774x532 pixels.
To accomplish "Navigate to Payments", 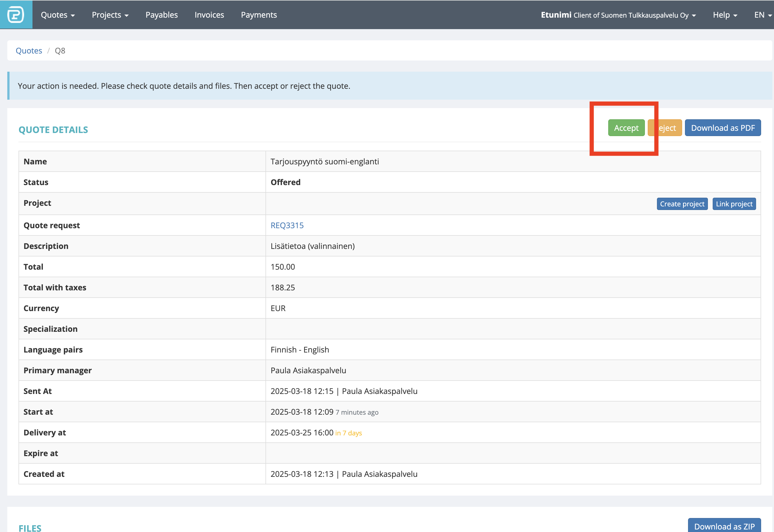I will click(259, 15).
